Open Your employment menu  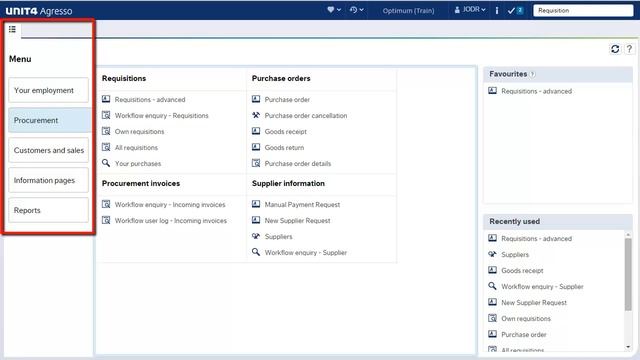click(49, 90)
